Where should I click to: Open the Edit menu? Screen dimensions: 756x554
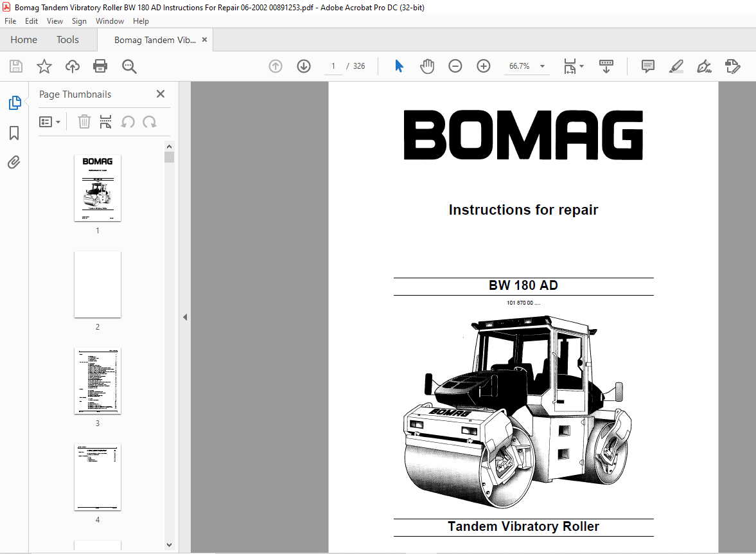(31, 21)
